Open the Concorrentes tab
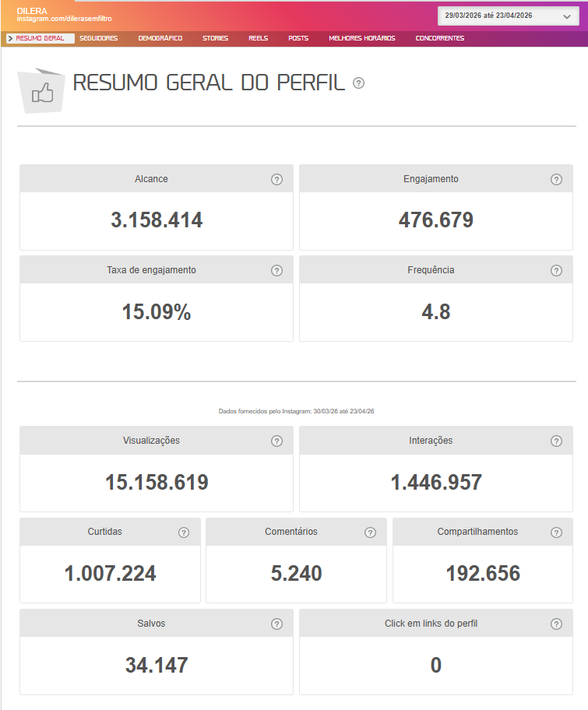 pos(439,38)
